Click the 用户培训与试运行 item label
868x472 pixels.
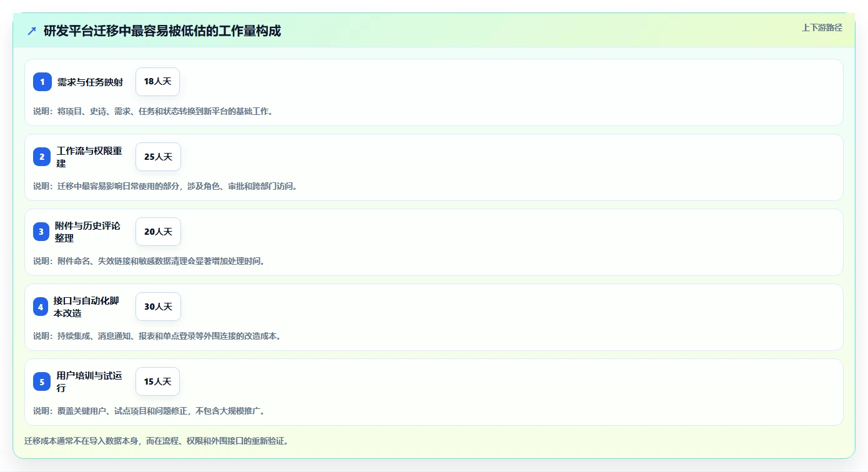(x=89, y=381)
